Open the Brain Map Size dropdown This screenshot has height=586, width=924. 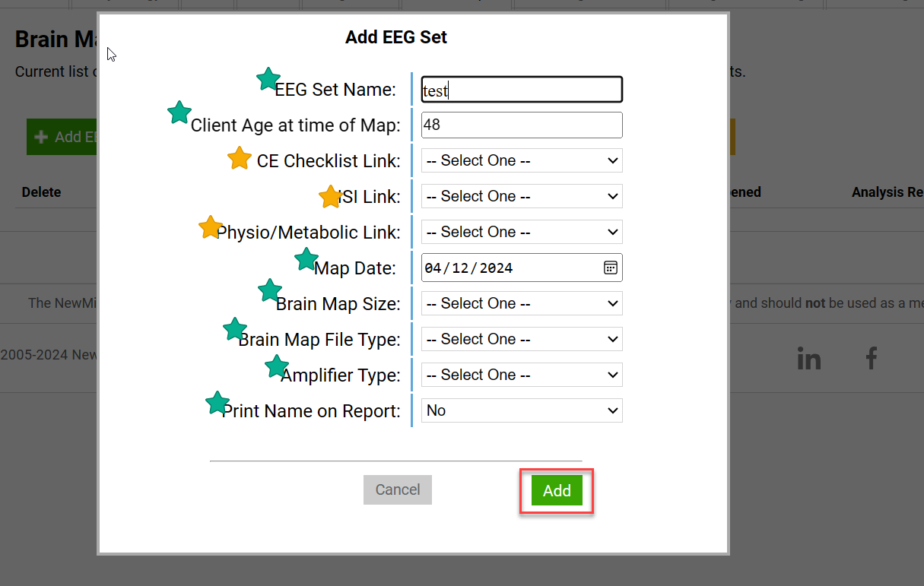point(522,303)
